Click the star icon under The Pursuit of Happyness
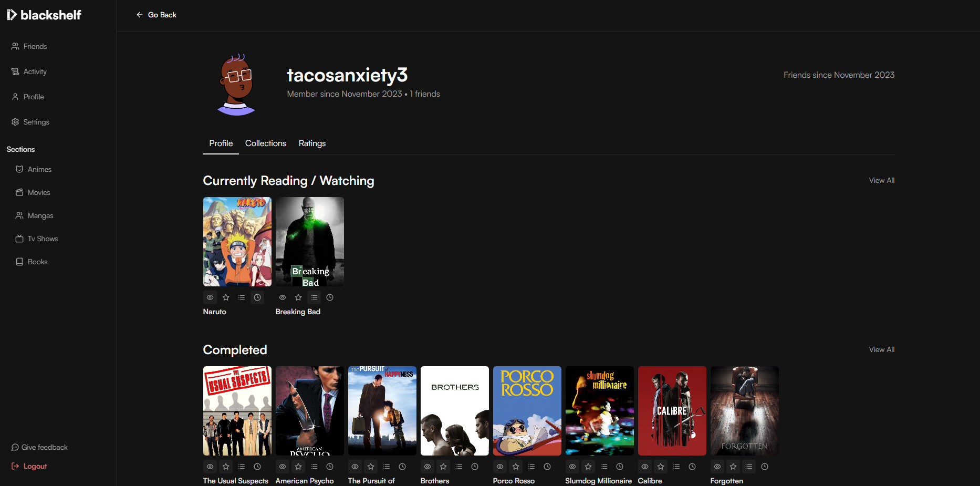 tap(371, 467)
